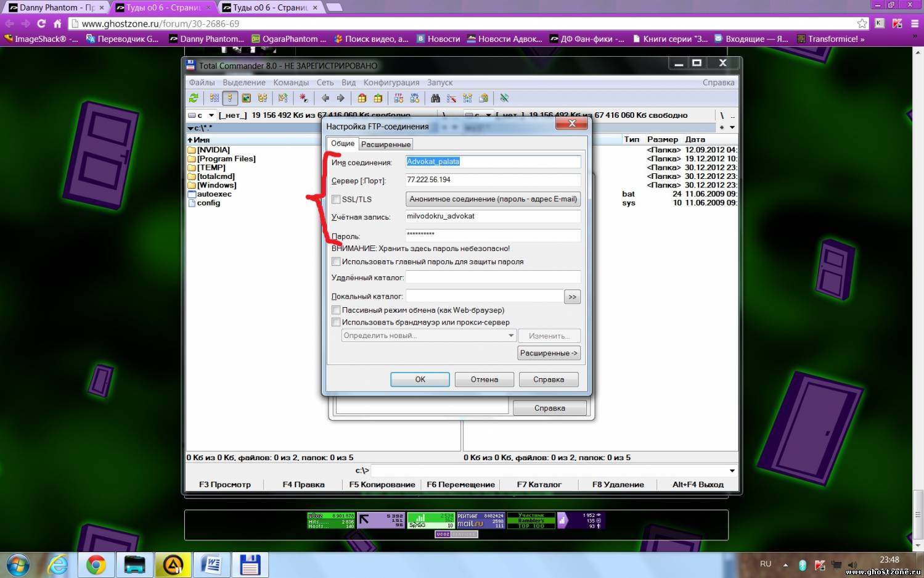The width and height of the screenshot is (924, 578).
Task: Click the URL new FTP connection icon
Action: click(x=415, y=98)
